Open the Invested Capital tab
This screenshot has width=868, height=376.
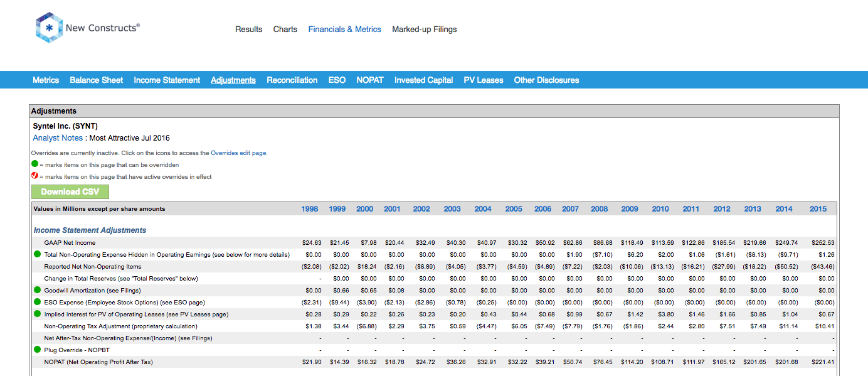pyautogui.click(x=424, y=80)
